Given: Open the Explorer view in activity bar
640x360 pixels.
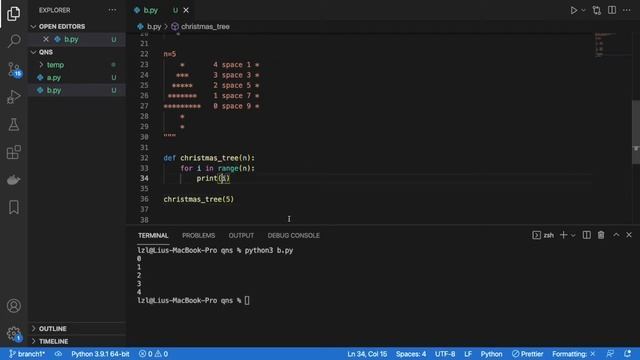Looking at the screenshot, I should 13,14.
